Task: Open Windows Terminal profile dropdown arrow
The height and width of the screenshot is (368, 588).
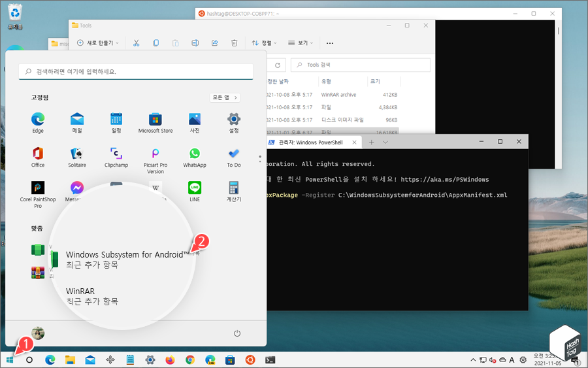Action: pos(385,142)
